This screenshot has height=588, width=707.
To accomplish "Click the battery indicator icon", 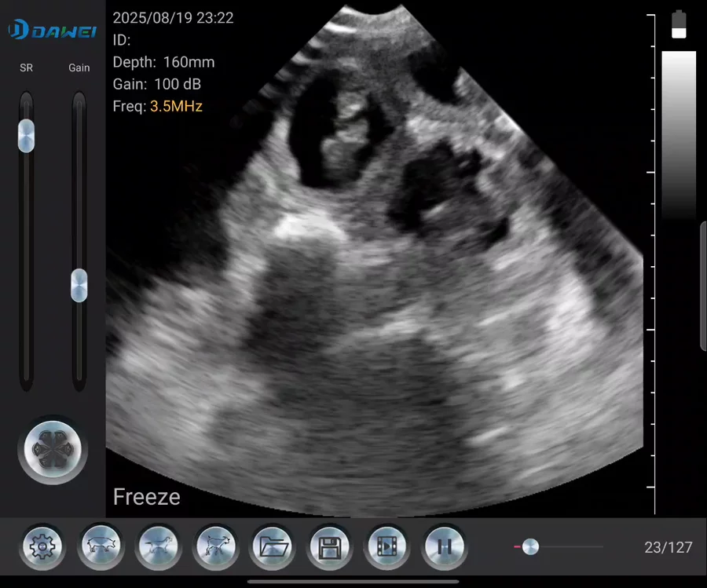I will coord(679,24).
